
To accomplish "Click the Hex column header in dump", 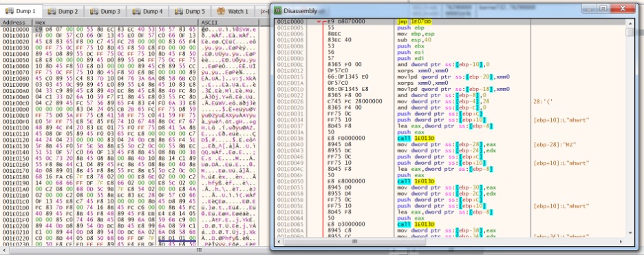I will tap(116, 23).
